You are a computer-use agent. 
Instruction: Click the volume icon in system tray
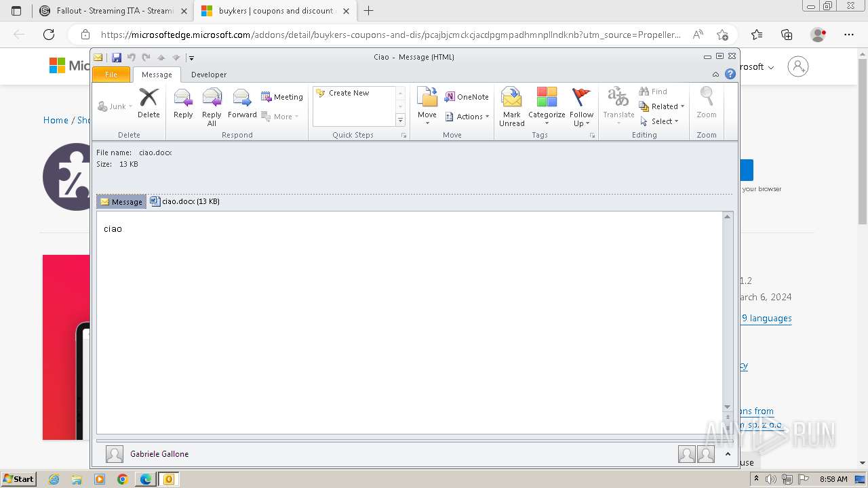[x=771, y=479]
